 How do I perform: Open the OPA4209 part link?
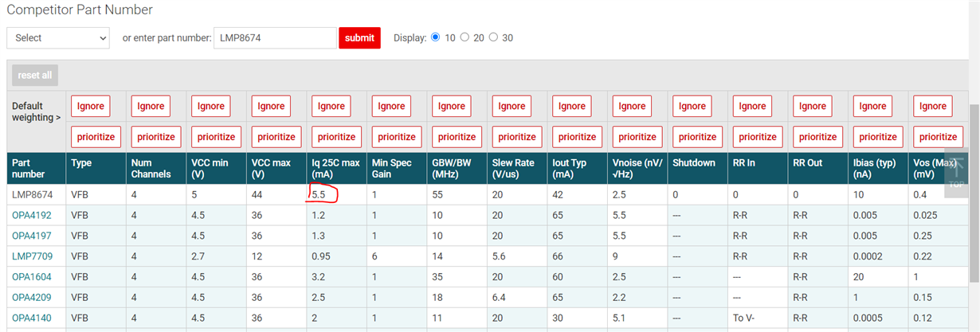pos(31,298)
